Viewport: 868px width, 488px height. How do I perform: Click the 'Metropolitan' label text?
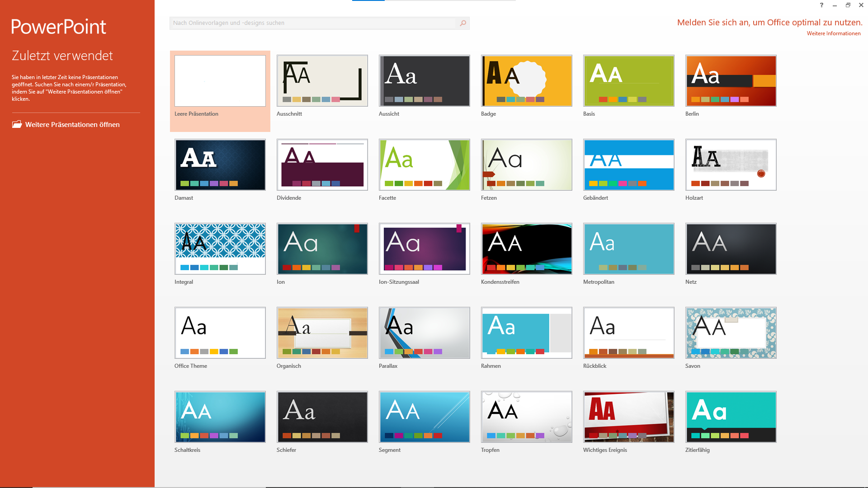599,282
